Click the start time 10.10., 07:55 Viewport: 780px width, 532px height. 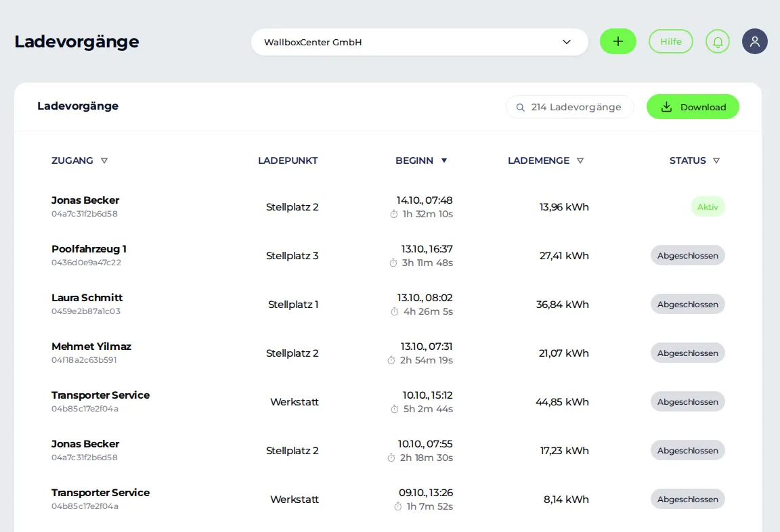(x=425, y=444)
